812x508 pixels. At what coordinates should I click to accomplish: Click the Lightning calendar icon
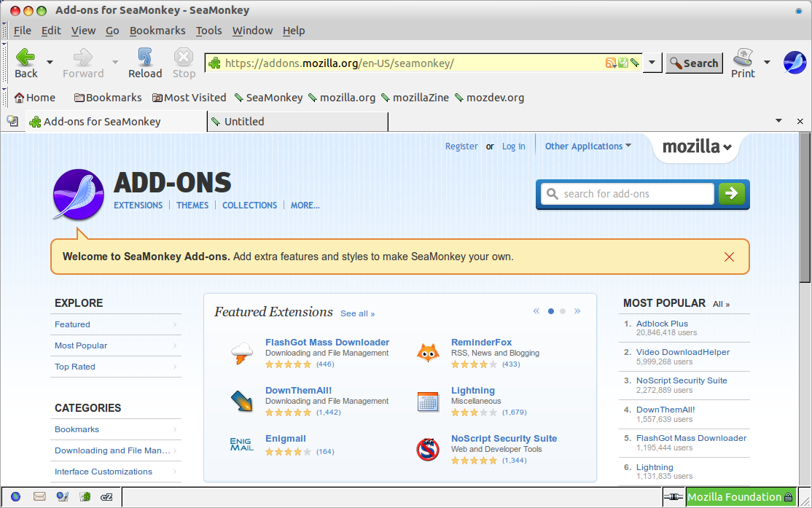click(x=428, y=402)
